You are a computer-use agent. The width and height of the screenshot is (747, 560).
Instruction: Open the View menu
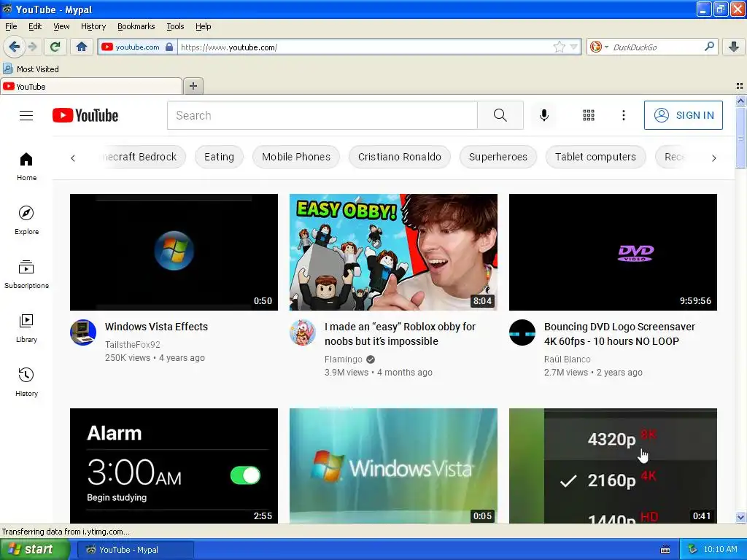coord(61,26)
